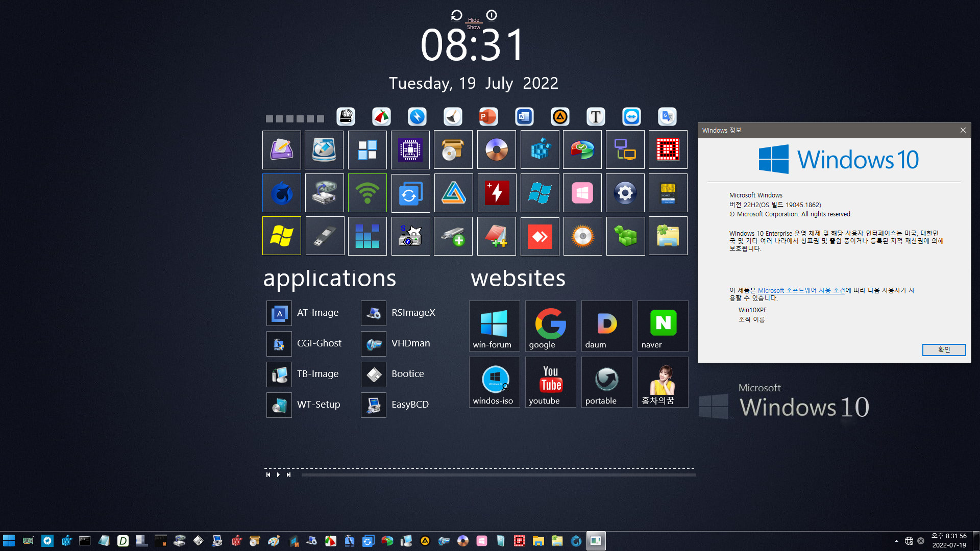Click the 확인 button in Windows 정보 dialog

944,350
